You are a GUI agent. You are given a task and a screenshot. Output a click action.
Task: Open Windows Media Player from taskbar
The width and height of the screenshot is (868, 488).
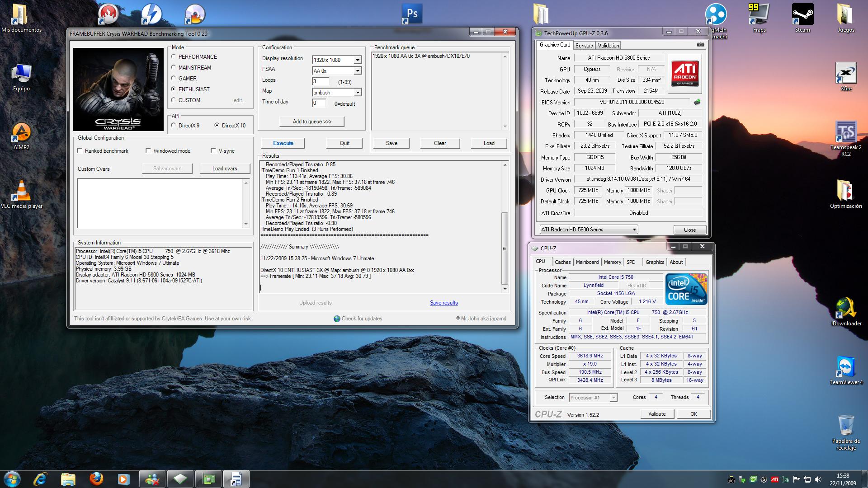click(x=123, y=479)
